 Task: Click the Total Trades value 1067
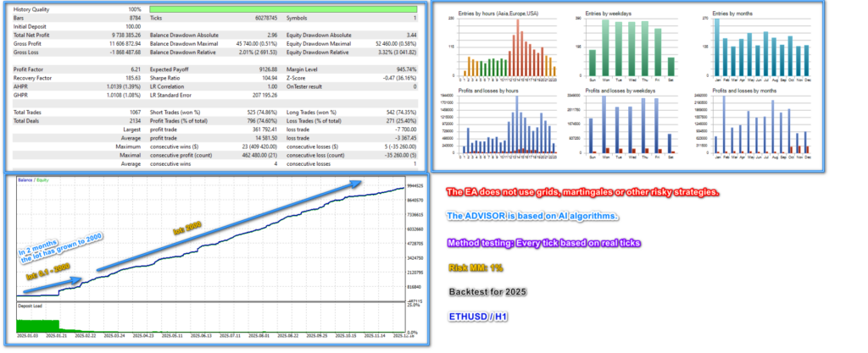coord(135,112)
